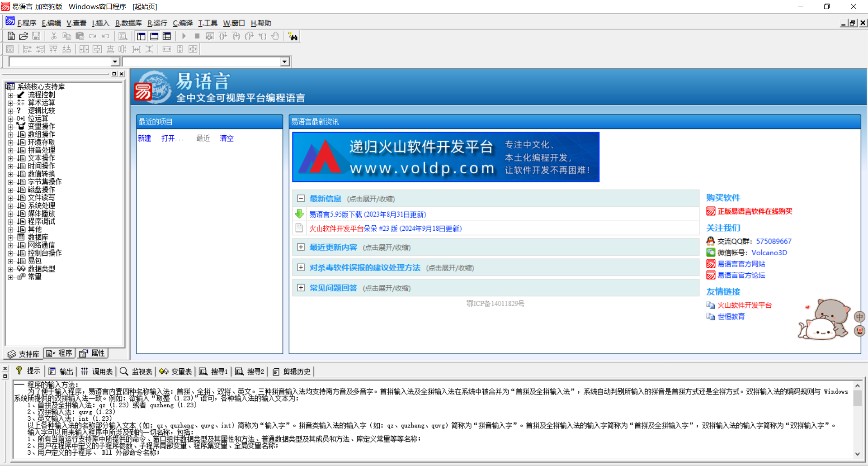Click the make same size icon
The width and height of the screenshot is (868, 466).
click(x=193, y=49)
